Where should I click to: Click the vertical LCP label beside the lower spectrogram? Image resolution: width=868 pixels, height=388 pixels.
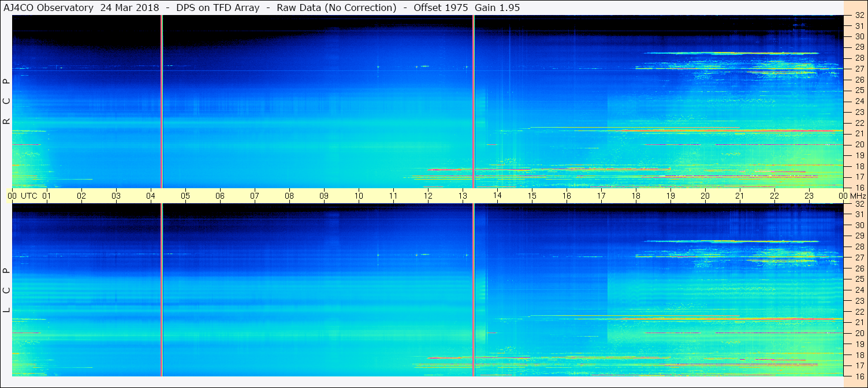[x=6, y=290]
